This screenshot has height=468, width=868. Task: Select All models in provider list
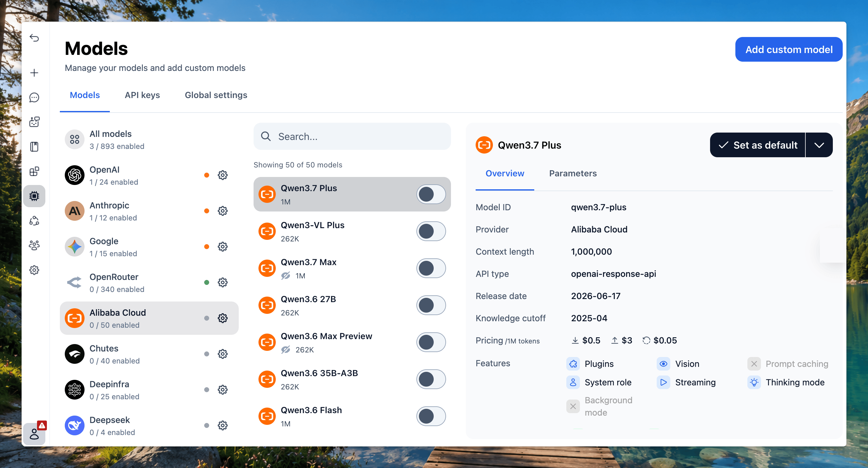click(x=149, y=139)
